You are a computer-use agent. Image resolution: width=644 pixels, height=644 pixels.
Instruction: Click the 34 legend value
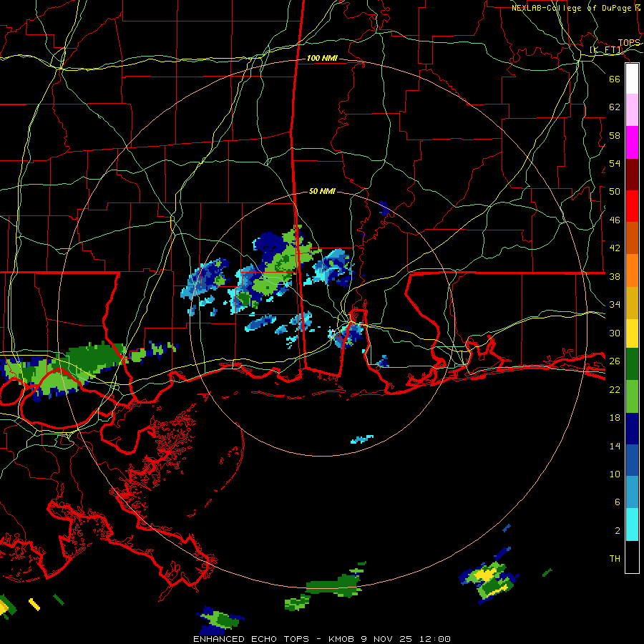(615, 304)
